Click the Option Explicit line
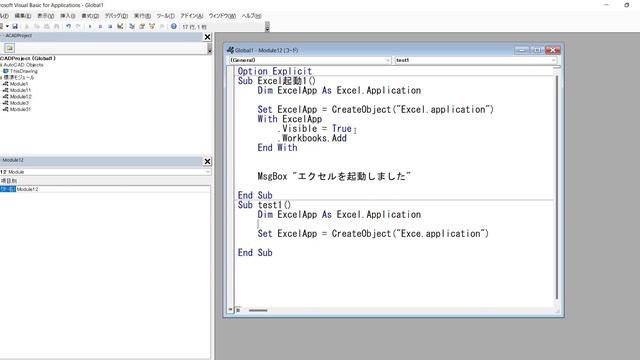Screen dimensions: 640x360 coord(275,71)
